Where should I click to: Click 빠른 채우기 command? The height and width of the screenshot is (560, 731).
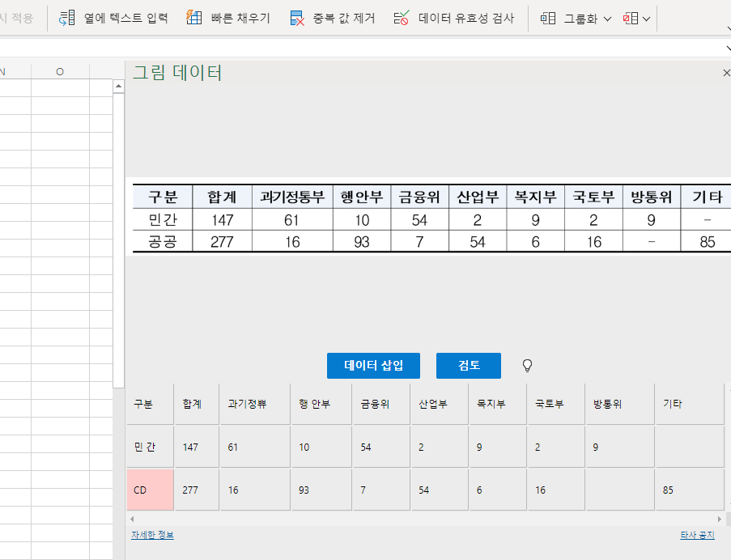[228, 18]
